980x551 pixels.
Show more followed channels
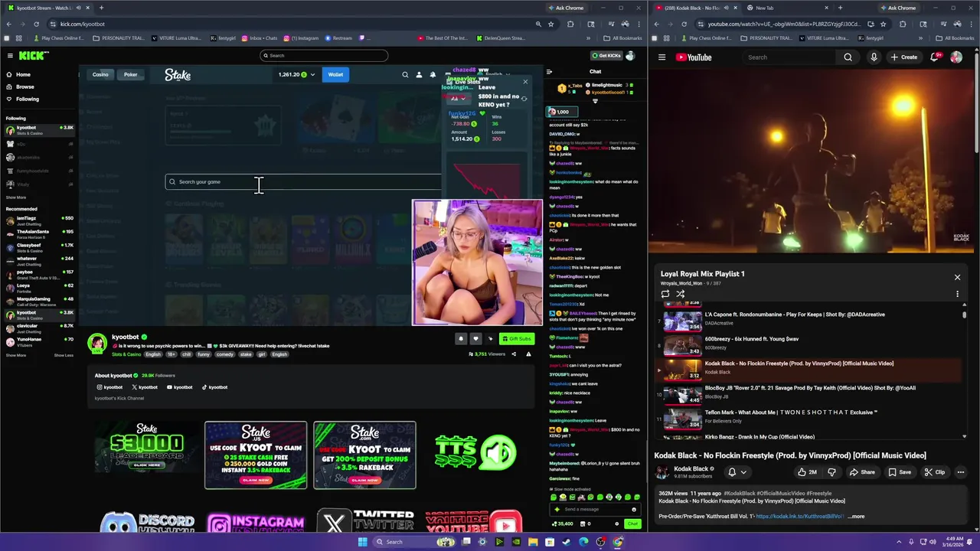click(16, 197)
